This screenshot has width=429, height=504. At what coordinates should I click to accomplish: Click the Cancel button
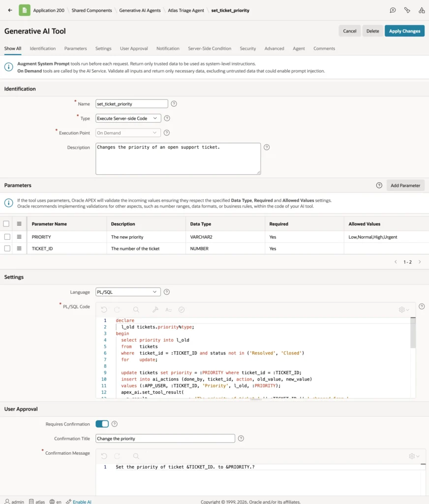pos(350,31)
